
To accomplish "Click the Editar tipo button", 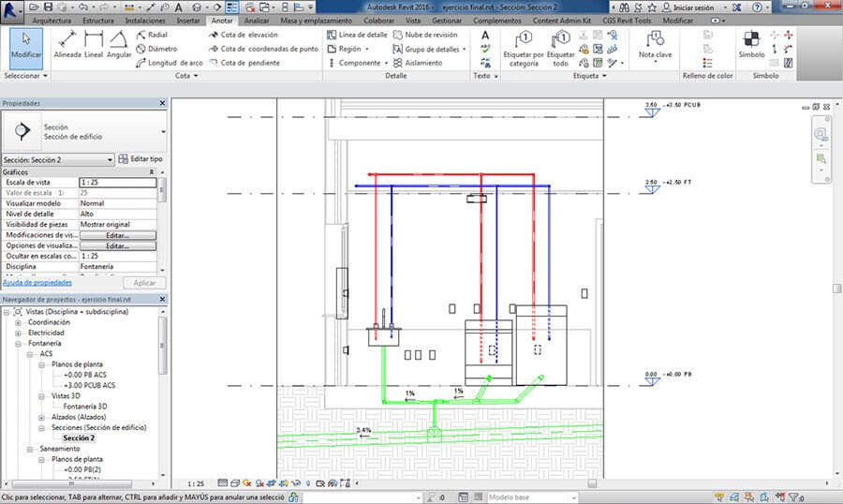I will pyautogui.click(x=140, y=159).
